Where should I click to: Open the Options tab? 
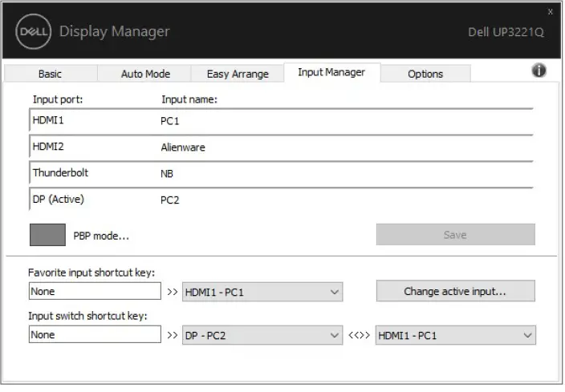tap(425, 74)
